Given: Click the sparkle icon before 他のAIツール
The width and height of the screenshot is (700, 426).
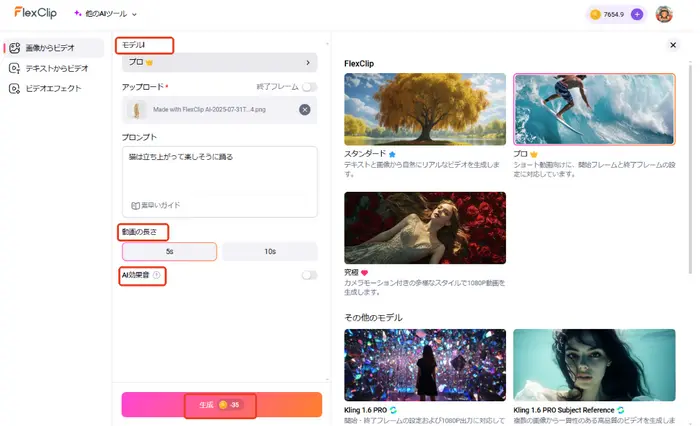Looking at the screenshot, I should pos(78,13).
